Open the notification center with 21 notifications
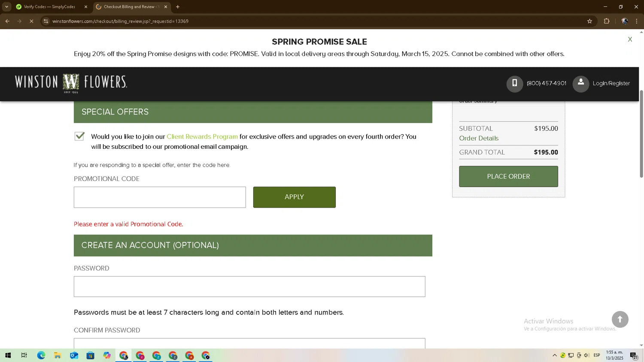Viewport: 644px width, 362px height. [x=634, y=355]
